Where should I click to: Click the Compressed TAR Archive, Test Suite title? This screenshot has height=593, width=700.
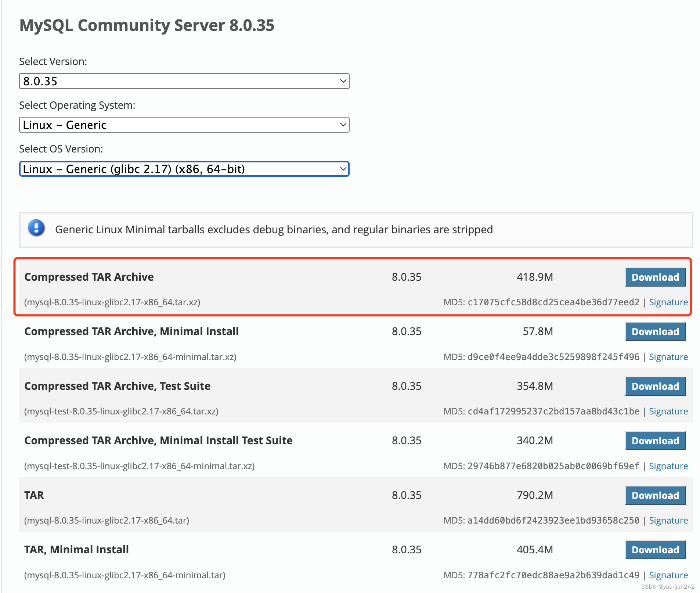tap(118, 386)
